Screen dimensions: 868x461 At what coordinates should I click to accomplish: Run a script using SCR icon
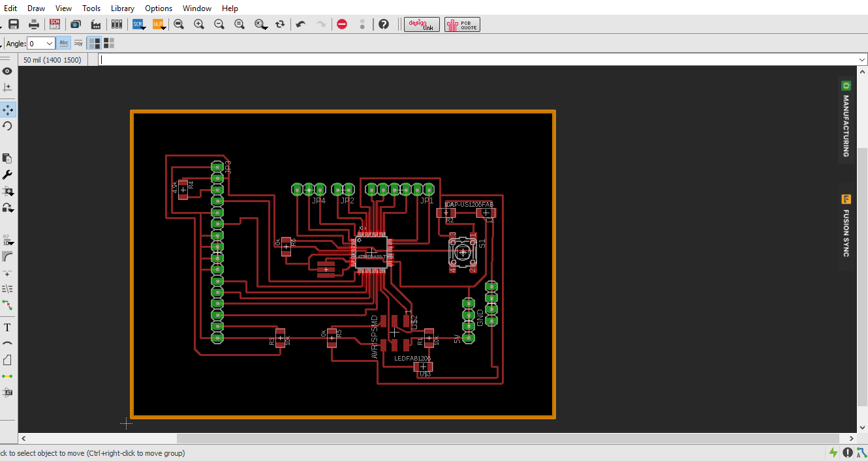[139, 24]
